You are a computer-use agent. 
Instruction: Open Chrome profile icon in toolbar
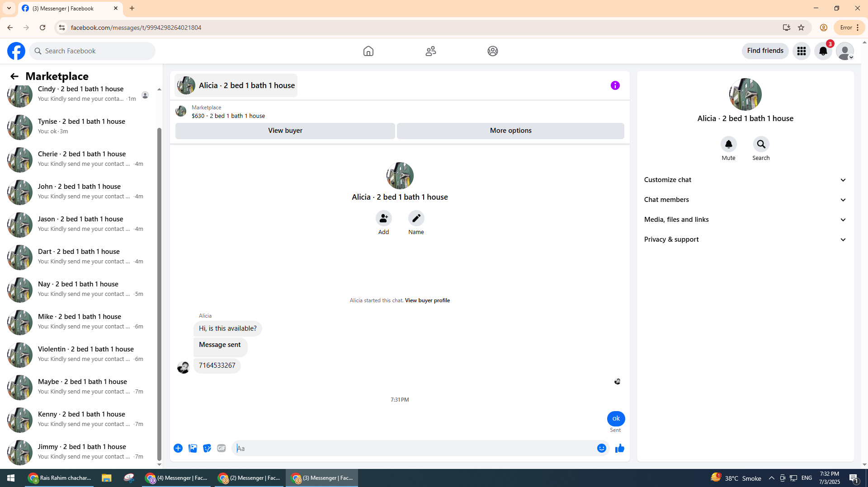pos(824,28)
